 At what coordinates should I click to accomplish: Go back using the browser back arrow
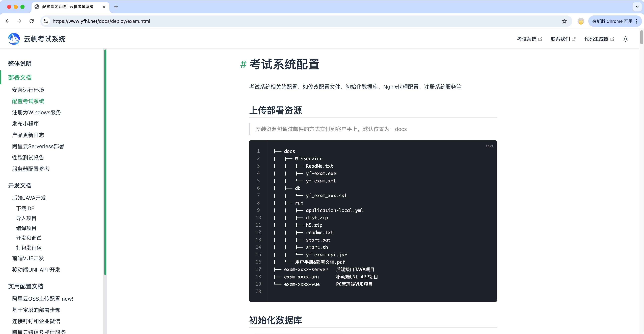pos(7,21)
